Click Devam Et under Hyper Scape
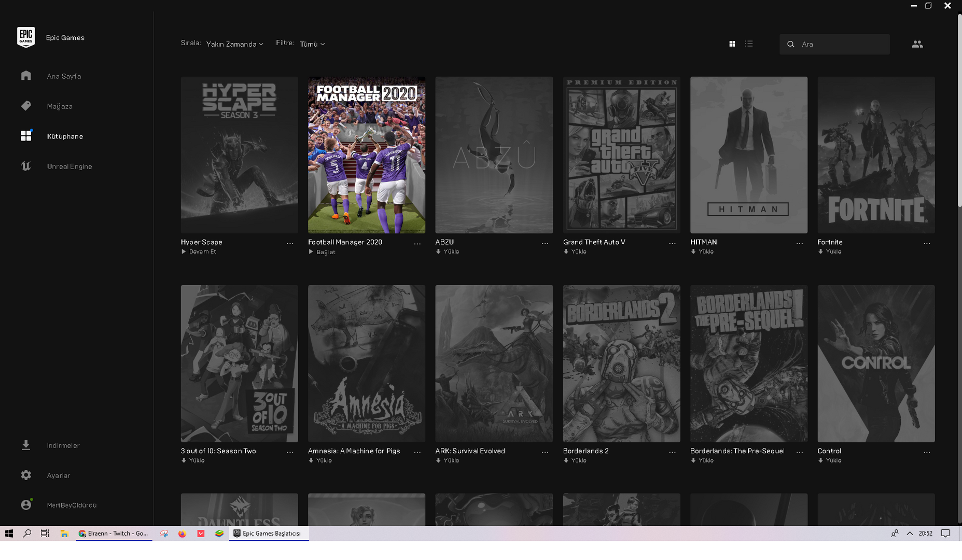 [x=199, y=251]
